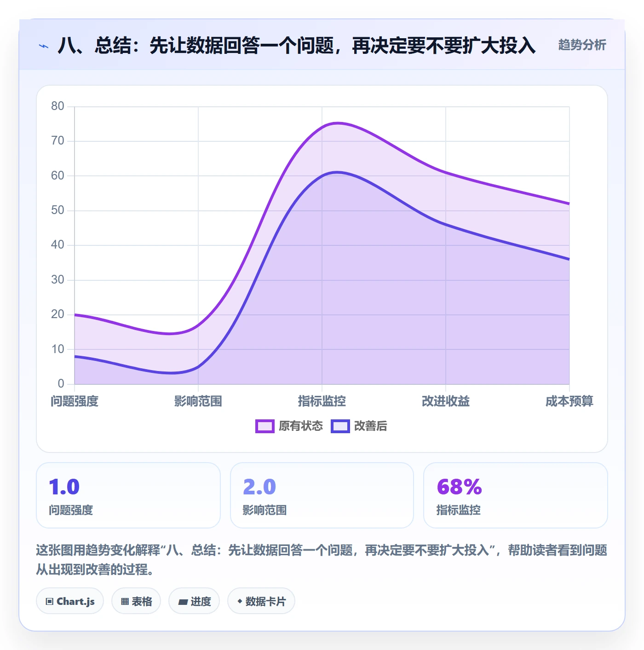This screenshot has width=644, height=650.
Task: Click the 68% value in third card
Action: point(459,487)
